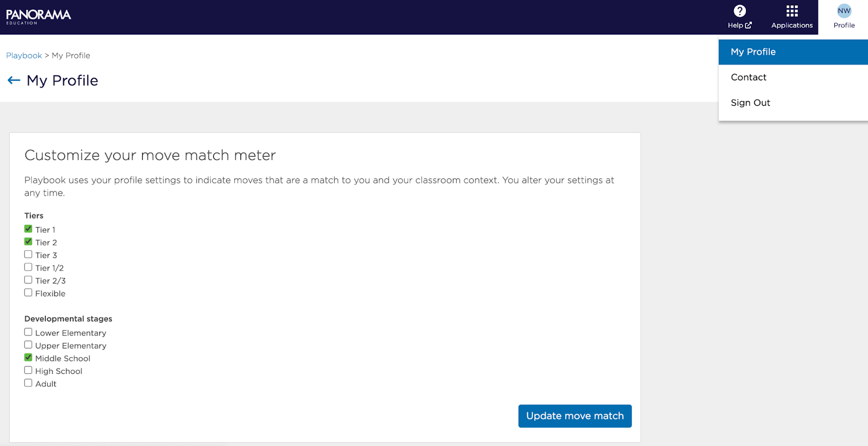Open the Applications grid icon

(x=792, y=11)
